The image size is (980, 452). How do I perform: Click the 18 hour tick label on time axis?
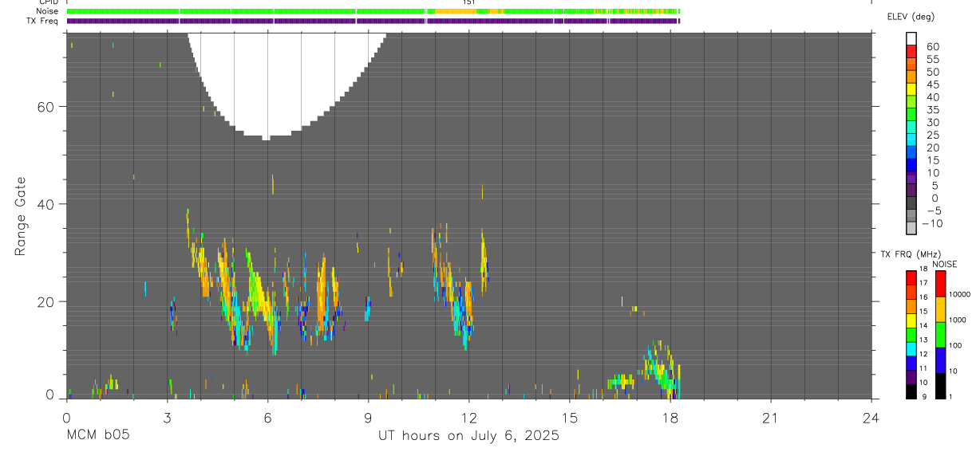point(670,417)
